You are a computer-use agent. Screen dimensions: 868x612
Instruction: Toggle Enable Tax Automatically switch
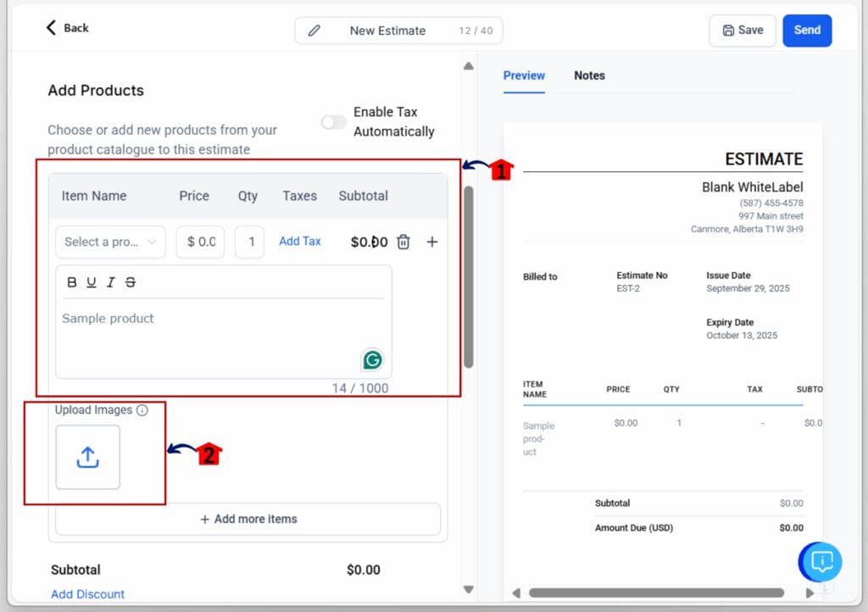click(x=334, y=122)
